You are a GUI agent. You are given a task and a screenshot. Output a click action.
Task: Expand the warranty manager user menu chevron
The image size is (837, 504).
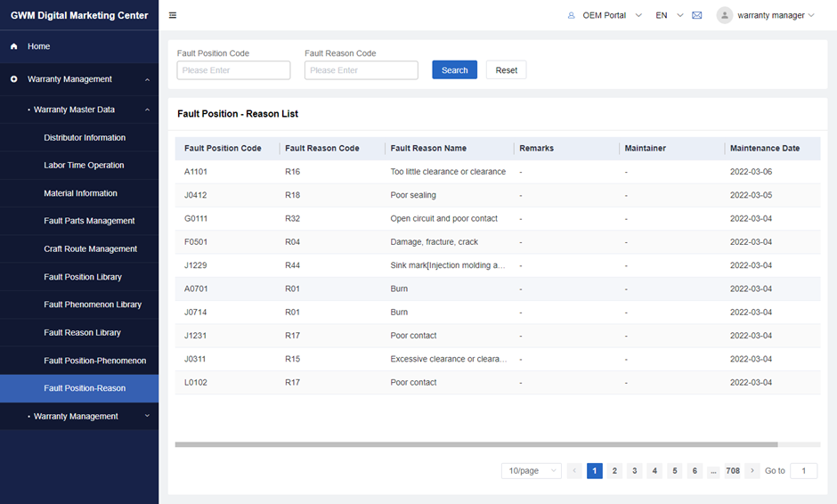click(x=811, y=15)
